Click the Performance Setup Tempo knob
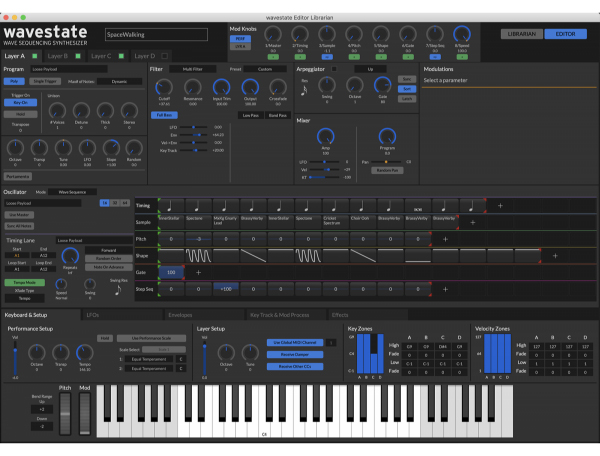The image size is (600, 456). (85, 353)
